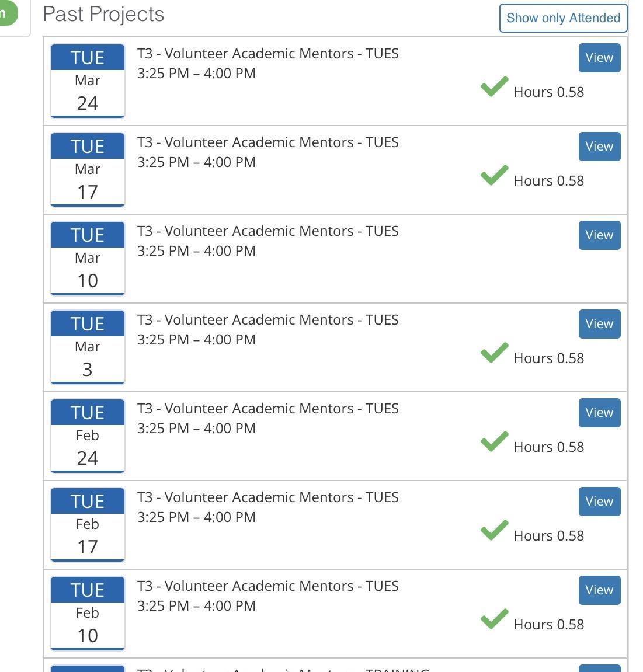View the Mar 17 volunteer project
This screenshot has height=672, width=643.
(599, 147)
